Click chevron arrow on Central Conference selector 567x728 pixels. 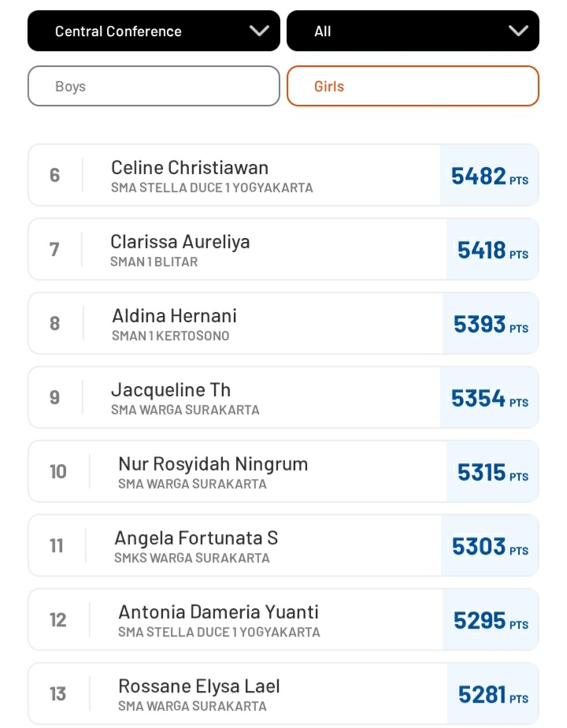pos(259,31)
